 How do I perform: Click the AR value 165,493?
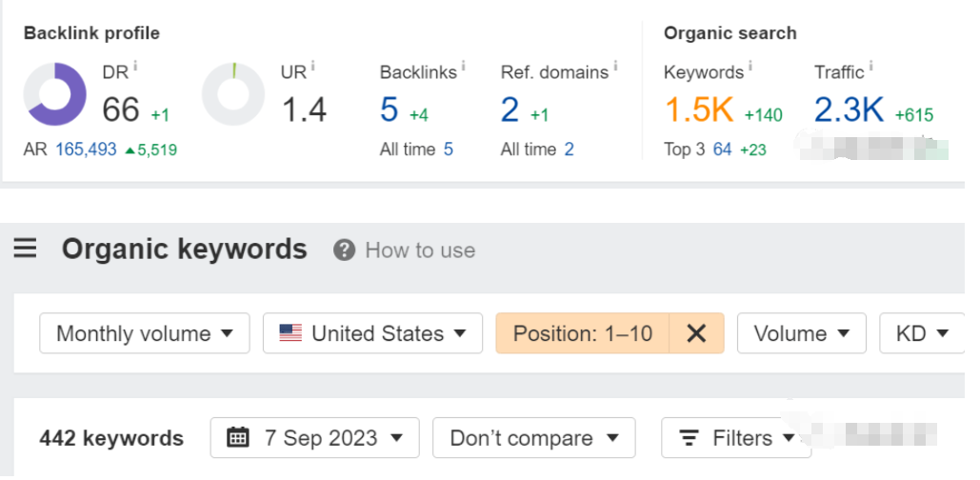87,150
